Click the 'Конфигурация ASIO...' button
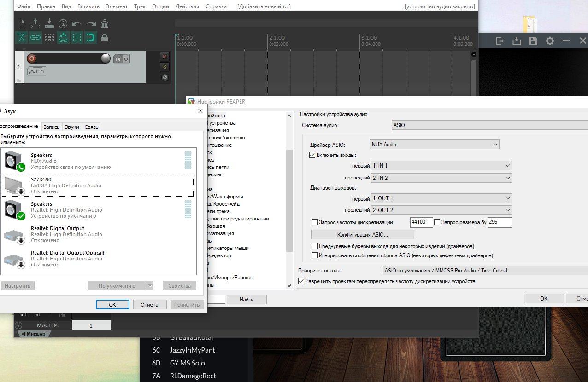 click(x=363, y=235)
